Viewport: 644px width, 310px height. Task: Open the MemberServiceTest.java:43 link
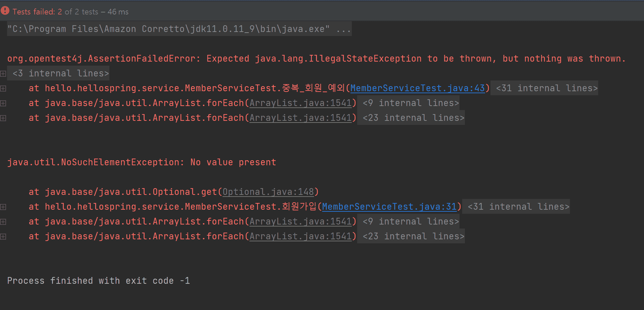[x=417, y=88]
